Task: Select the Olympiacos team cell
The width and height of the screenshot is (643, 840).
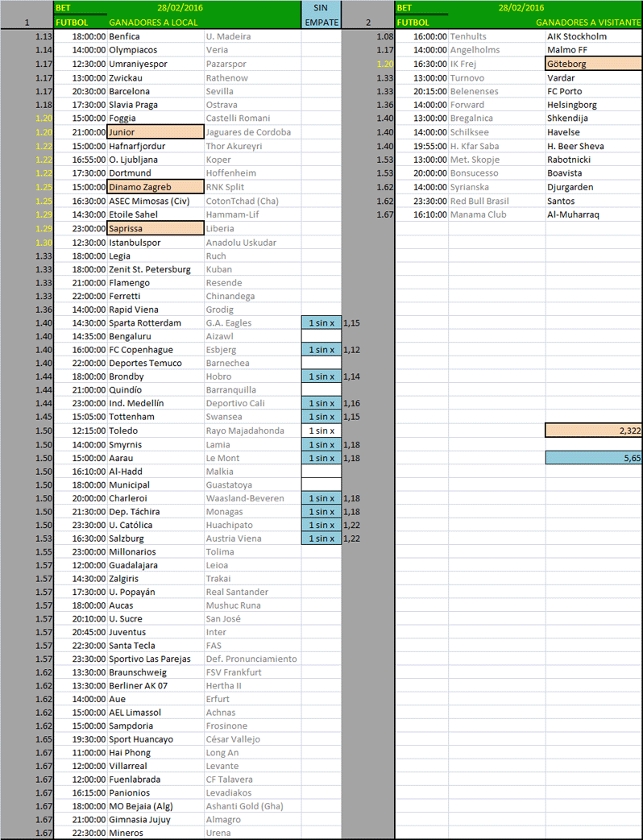Action: click(x=156, y=50)
